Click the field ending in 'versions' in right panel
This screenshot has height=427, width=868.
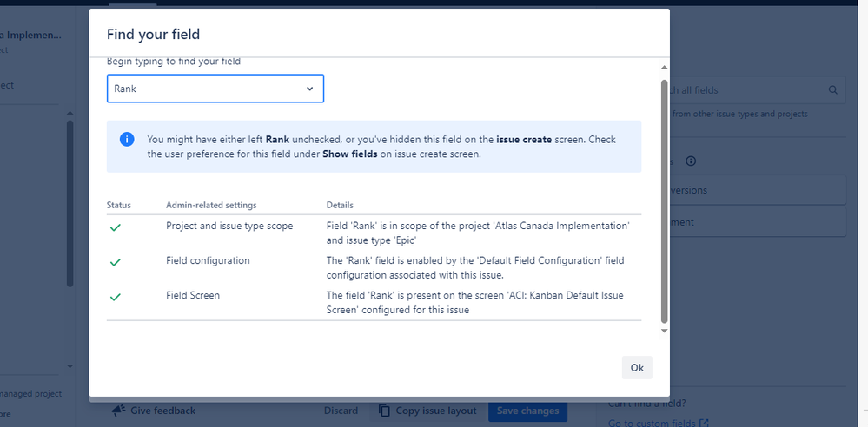click(x=756, y=190)
